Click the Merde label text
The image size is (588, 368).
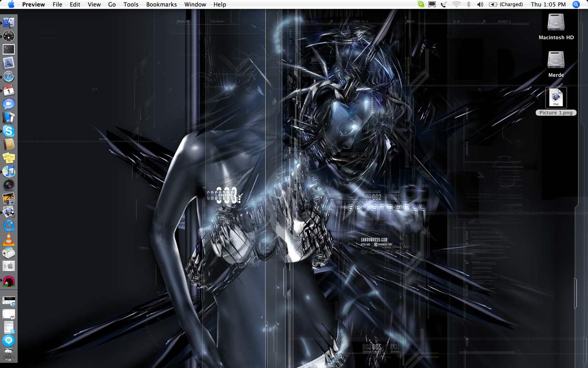[x=556, y=75]
